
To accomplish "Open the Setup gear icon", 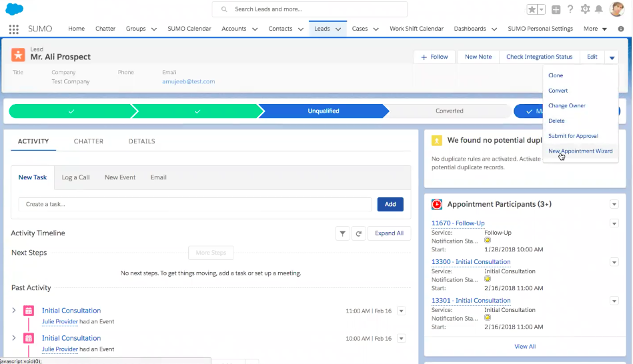I will pyautogui.click(x=585, y=9).
